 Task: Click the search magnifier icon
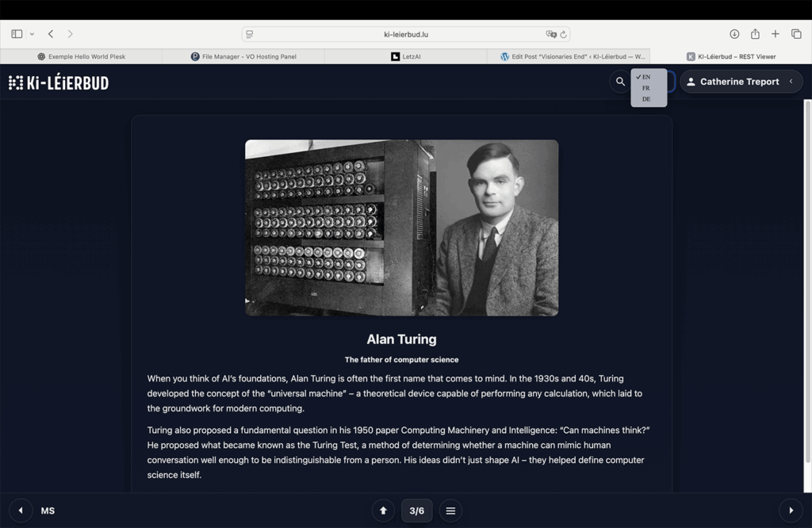[x=620, y=82]
